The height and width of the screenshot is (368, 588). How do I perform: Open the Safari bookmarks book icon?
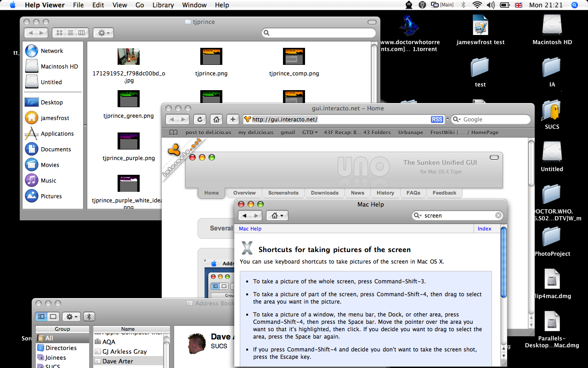coord(173,132)
